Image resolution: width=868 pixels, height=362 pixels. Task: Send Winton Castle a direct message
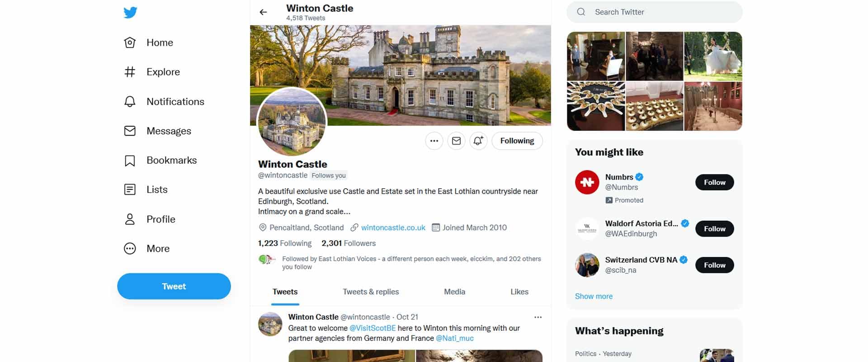pos(456,141)
